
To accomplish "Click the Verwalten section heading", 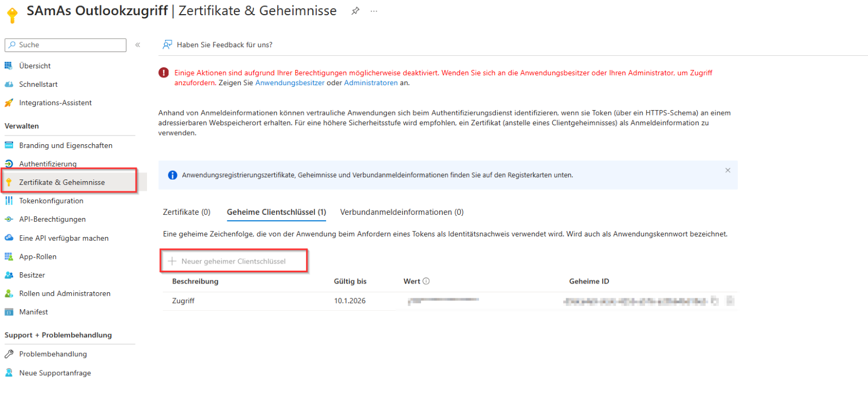I will [x=22, y=126].
